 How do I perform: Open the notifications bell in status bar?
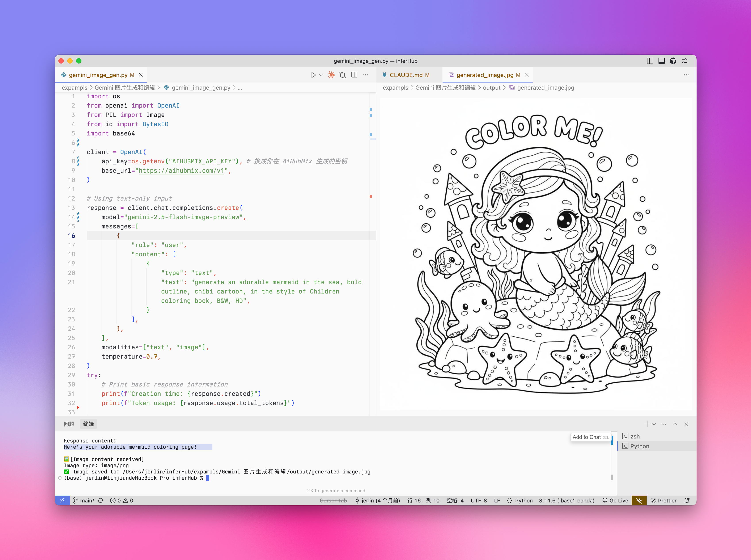tap(687, 500)
